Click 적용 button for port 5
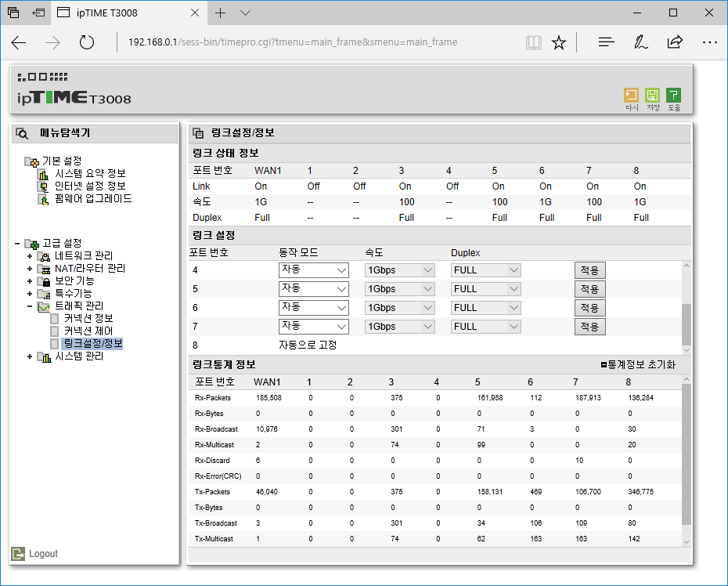The width and height of the screenshot is (728, 586). pyautogui.click(x=590, y=289)
